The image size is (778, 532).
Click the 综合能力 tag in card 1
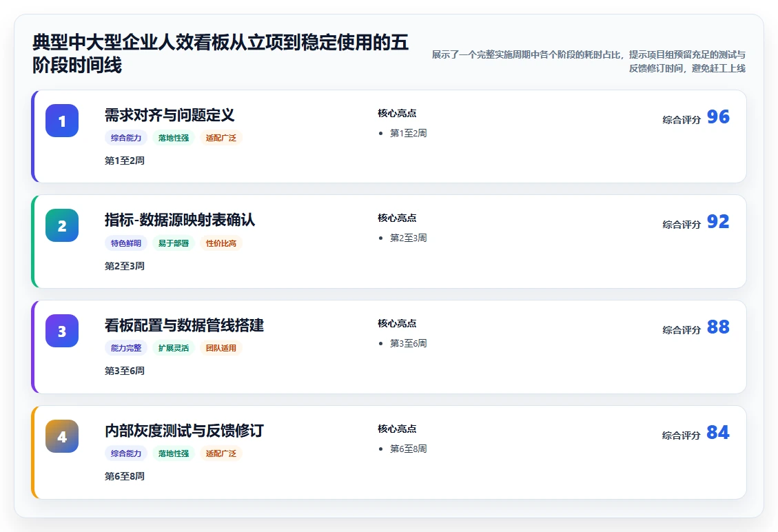click(x=126, y=138)
